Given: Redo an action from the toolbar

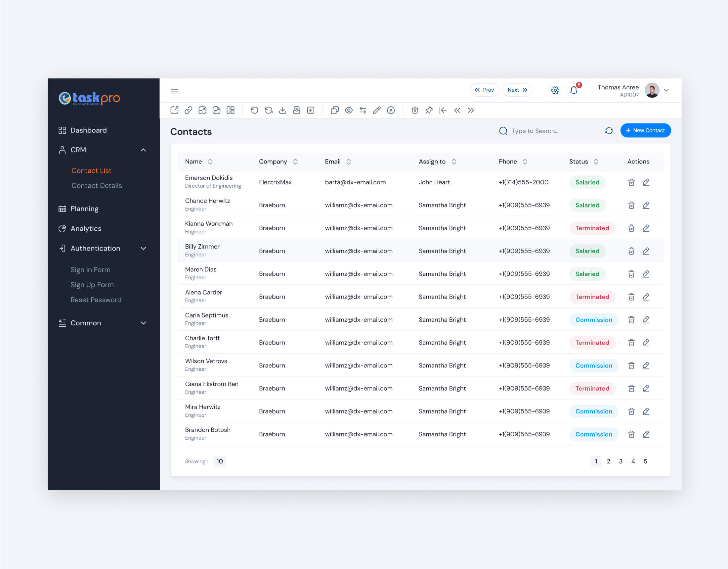Looking at the screenshot, I should pyautogui.click(x=269, y=110).
